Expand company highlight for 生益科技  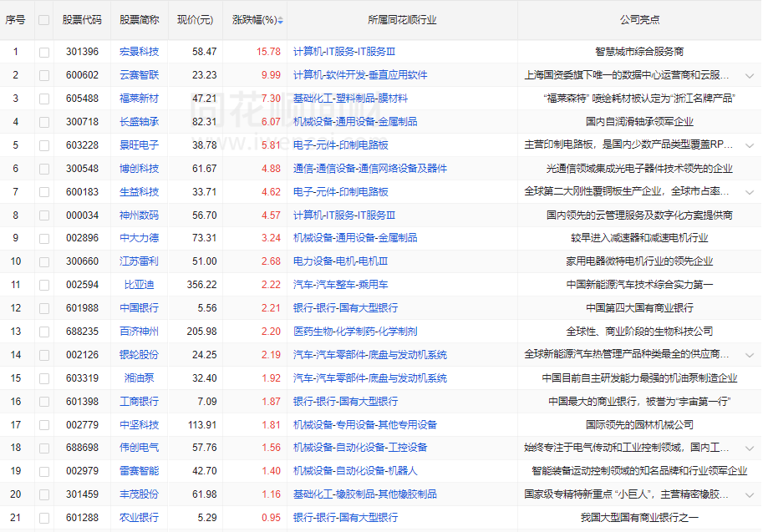tap(750, 192)
